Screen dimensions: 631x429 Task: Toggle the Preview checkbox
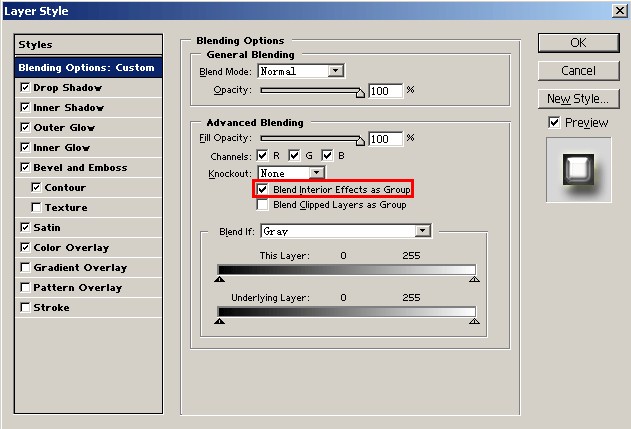pyautogui.click(x=554, y=122)
